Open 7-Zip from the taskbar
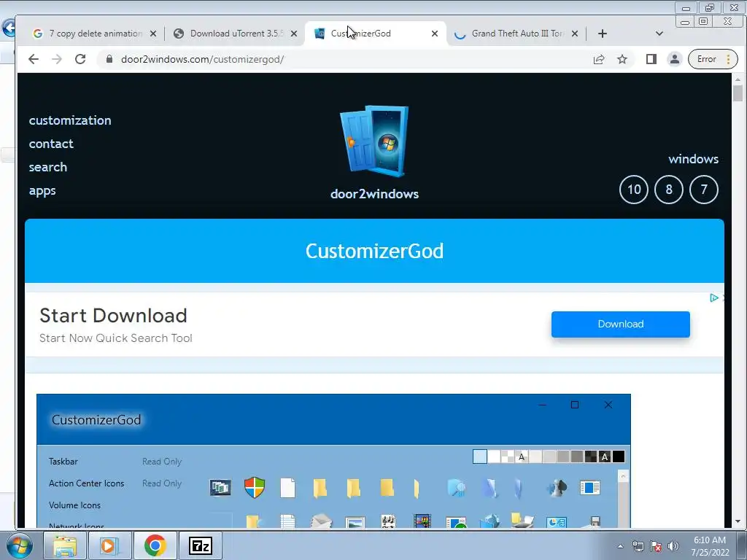This screenshot has width=747, height=560. coord(200,545)
